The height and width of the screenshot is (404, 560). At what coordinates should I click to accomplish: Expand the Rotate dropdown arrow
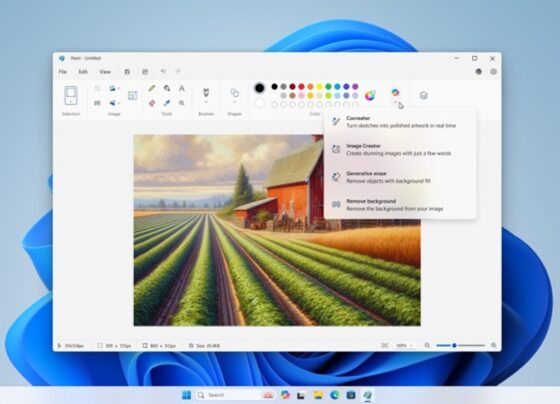coord(119,88)
